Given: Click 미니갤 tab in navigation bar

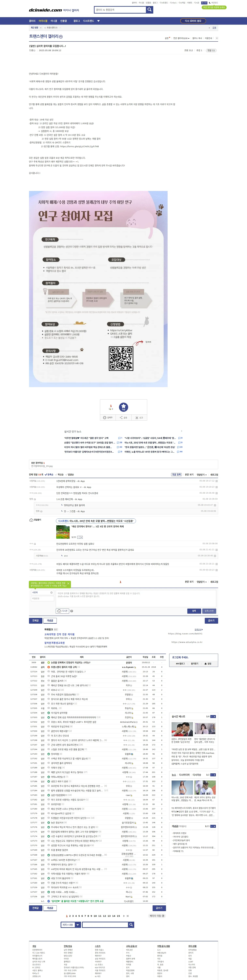Looking at the screenshot, I should [54, 21].
